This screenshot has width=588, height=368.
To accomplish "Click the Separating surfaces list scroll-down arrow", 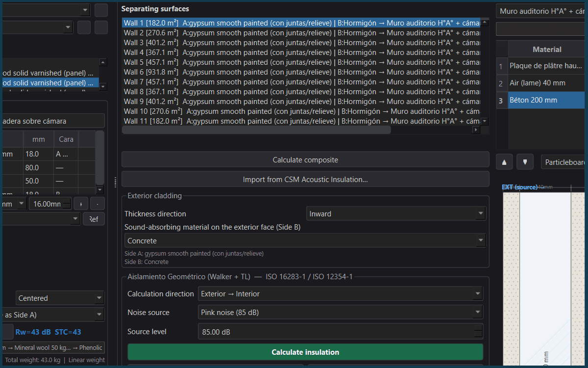I will [485, 121].
